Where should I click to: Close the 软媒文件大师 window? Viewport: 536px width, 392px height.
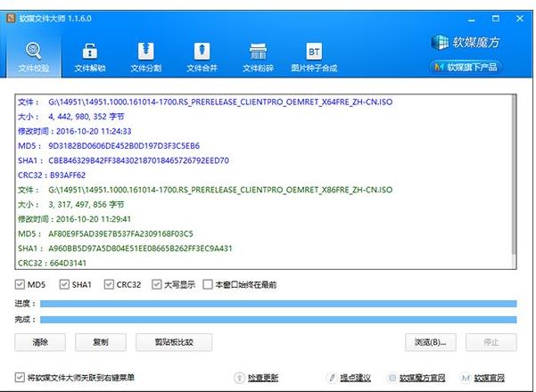[520, 19]
